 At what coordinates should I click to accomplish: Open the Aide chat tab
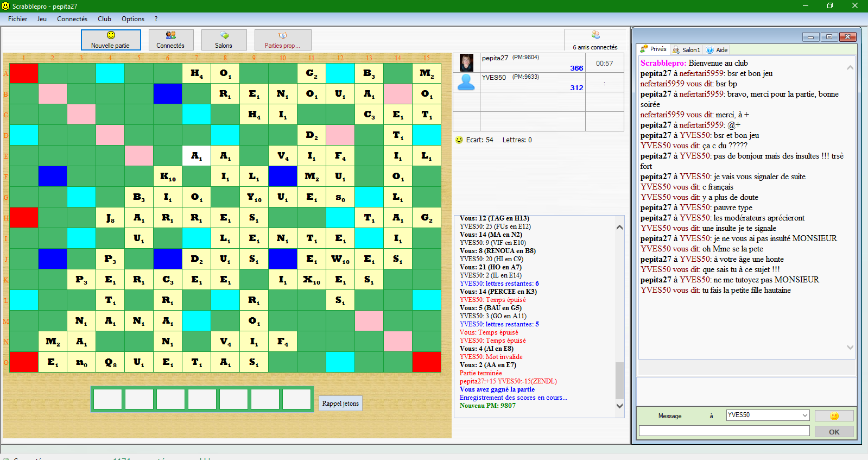click(717, 49)
